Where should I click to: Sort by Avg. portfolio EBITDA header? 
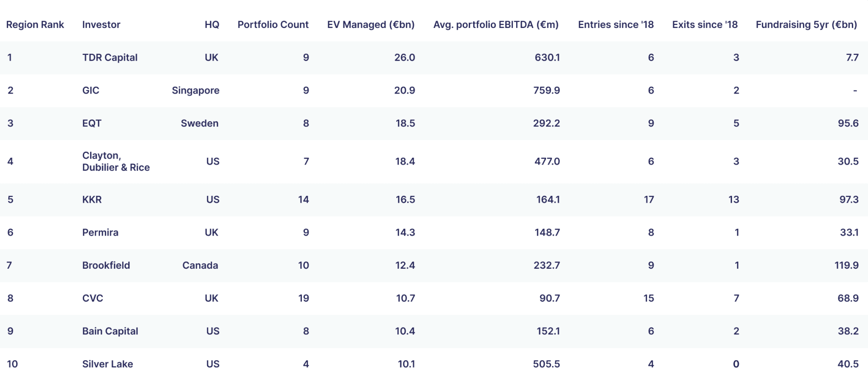pos(496,24)
